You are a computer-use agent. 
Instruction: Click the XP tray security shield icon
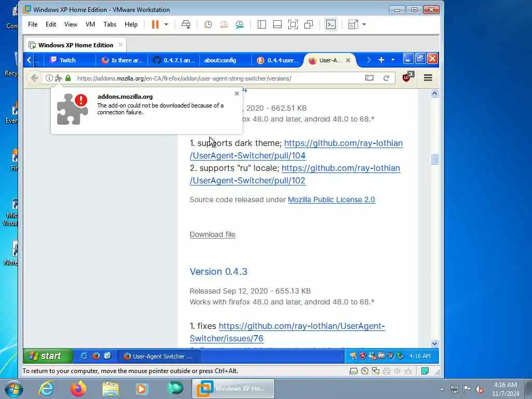coord(363,356)
